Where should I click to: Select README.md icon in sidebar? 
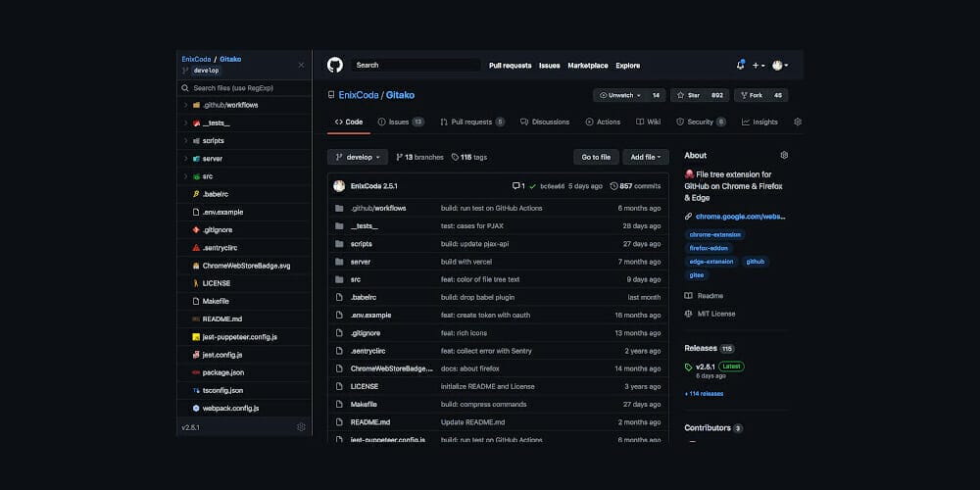coord(196,318)
